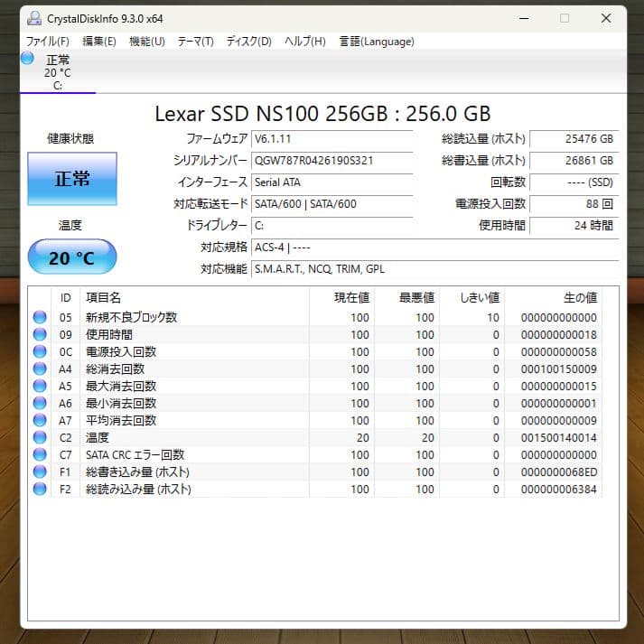The height and width of the screenshot is (644, 644).
Task: Click the CrystalDiskInfo title bar app icon
Action: (x=34, y=18)
